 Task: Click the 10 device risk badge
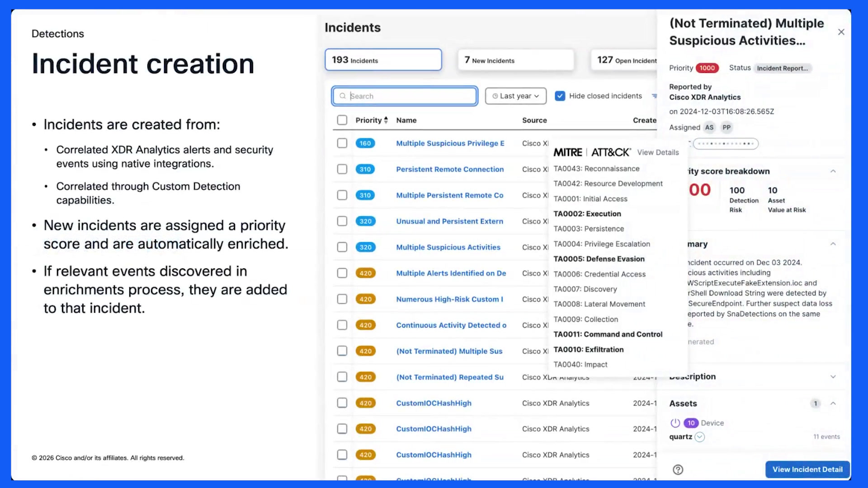[x=691, y=423]
